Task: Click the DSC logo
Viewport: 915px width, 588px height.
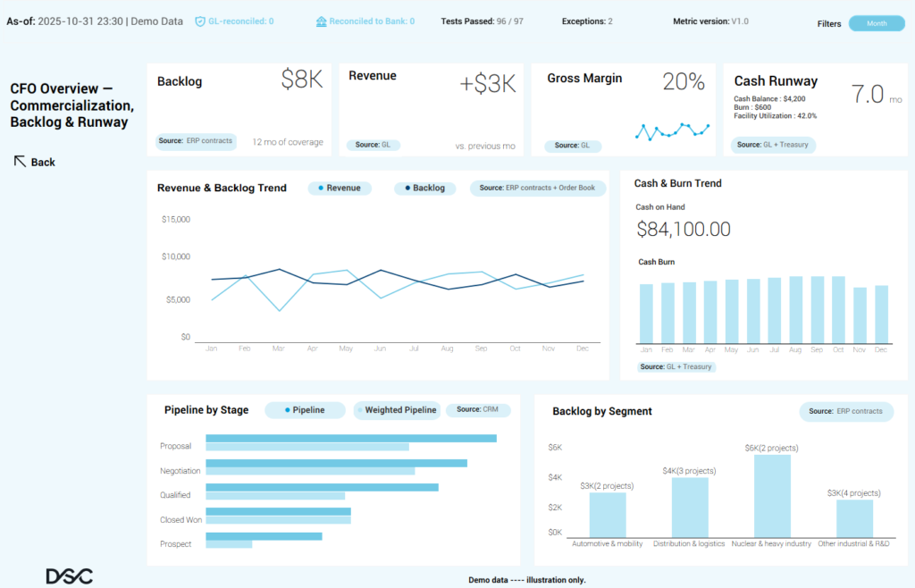Action: tap(69, 576)
